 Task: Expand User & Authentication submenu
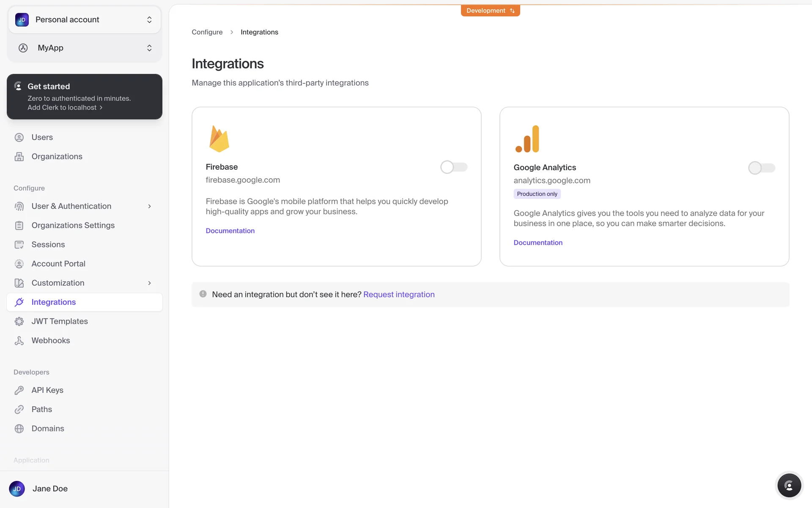click(x=149, y=206)
